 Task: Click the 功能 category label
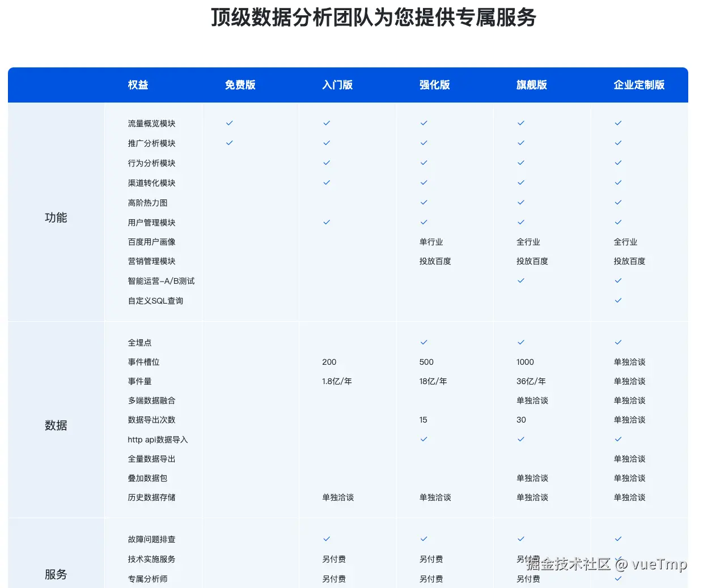(x=56, y=218)
